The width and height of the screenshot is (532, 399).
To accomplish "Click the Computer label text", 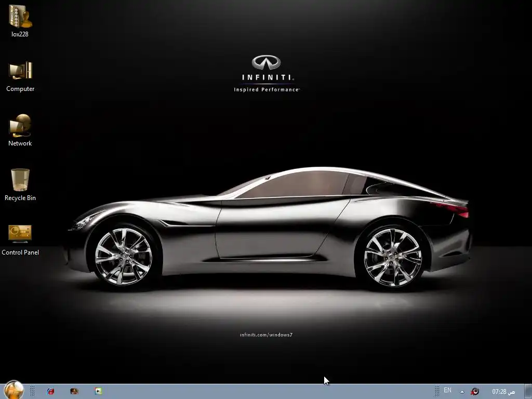I will tap(20, 89).
